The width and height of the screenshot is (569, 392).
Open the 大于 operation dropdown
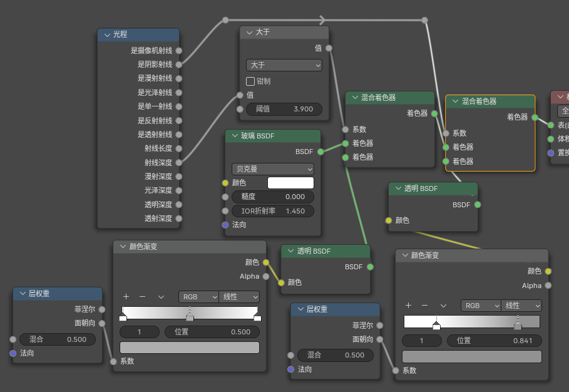click(284, 65)
